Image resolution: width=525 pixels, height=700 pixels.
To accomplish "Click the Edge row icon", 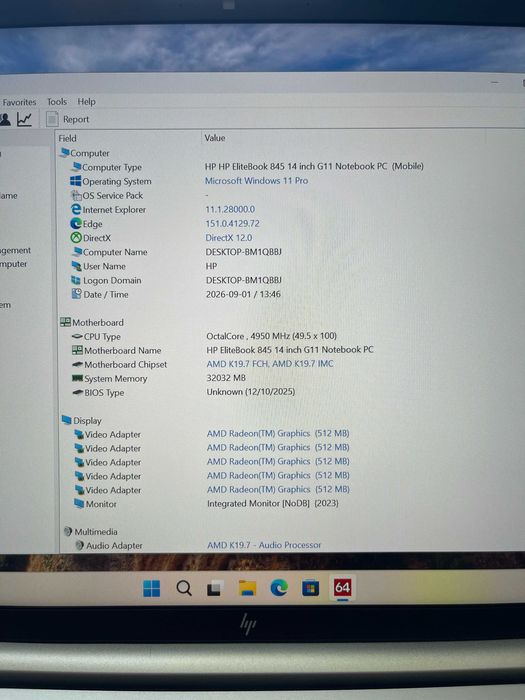I will [x=76, y=223].
